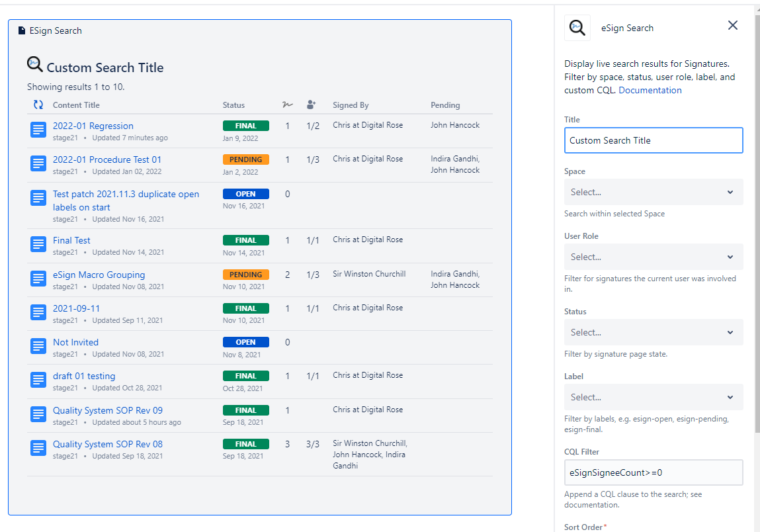Open eSign Macro Grouping result
760x532 pixels.
[x=99, y=275]
